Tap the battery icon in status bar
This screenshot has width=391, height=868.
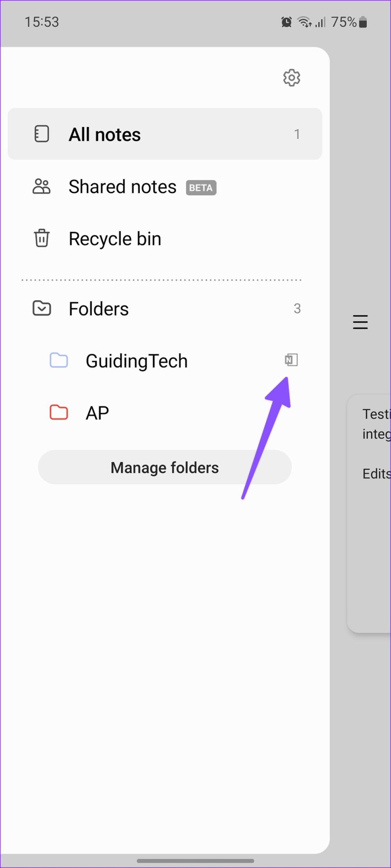point(363,22)
